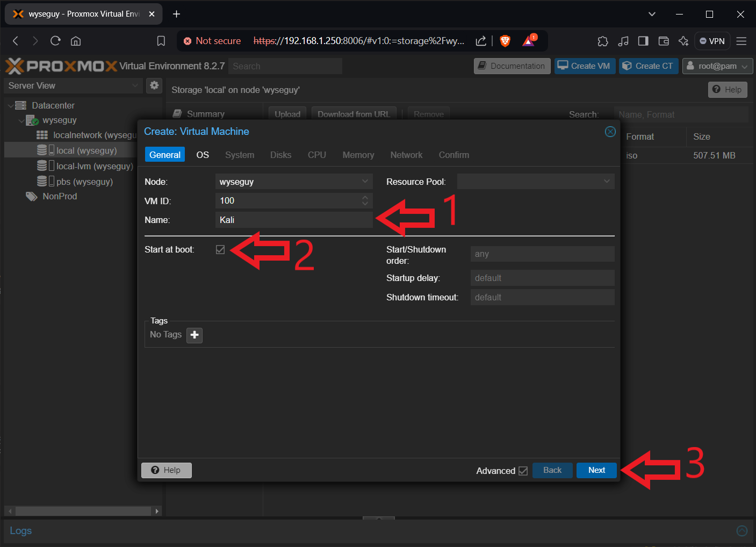
Task: Click the share page icon
Action: (481, 41)
